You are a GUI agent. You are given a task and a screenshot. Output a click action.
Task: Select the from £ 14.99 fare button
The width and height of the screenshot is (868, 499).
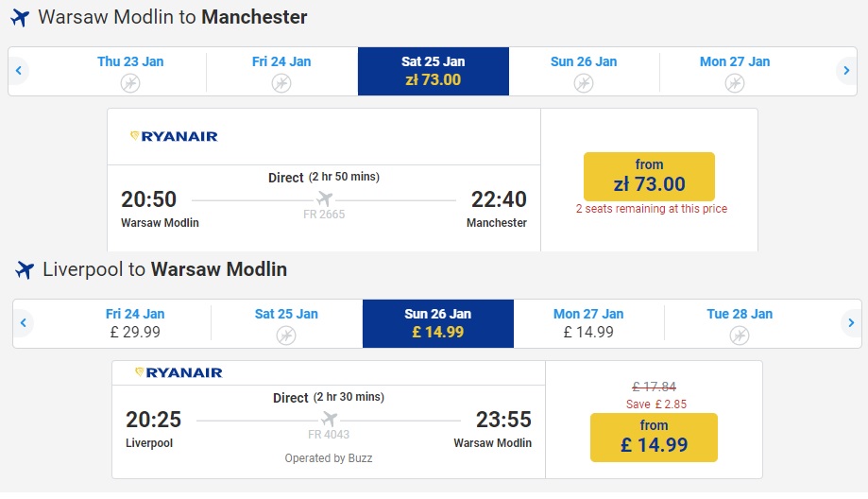[x=654, y=437]
